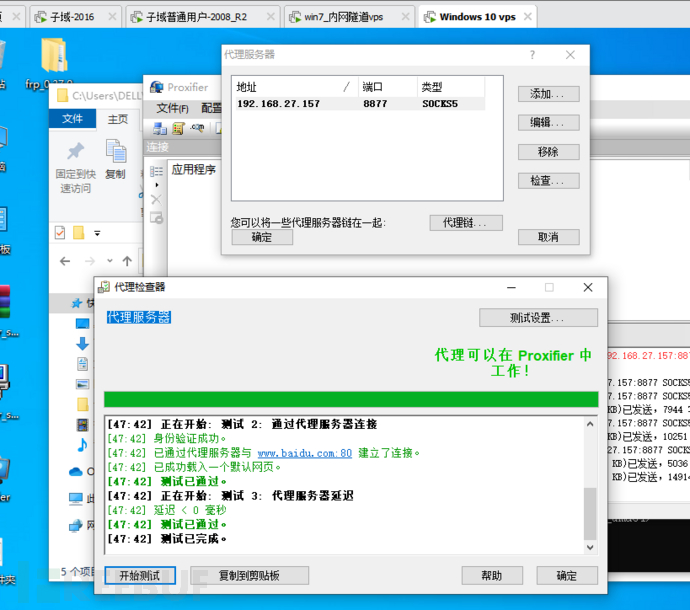Click 测试设置... in the proxy checker

tap(538, 317)
